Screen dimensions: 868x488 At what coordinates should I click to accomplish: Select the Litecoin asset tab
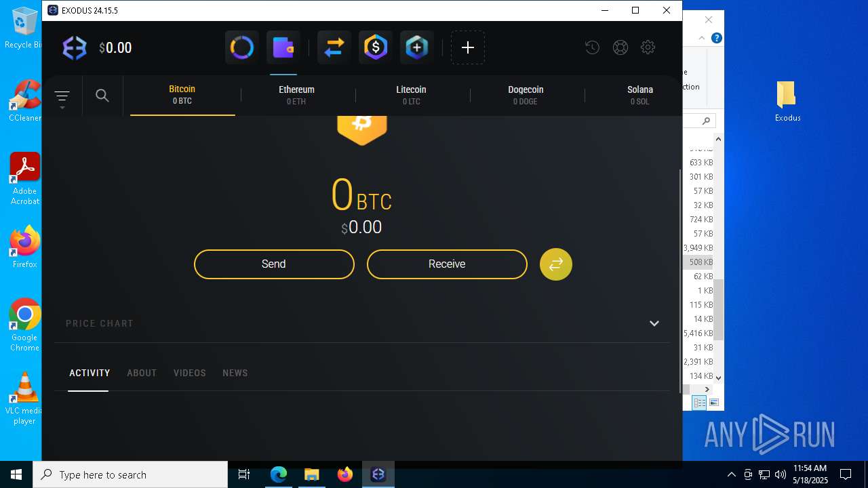click(411, 95)
